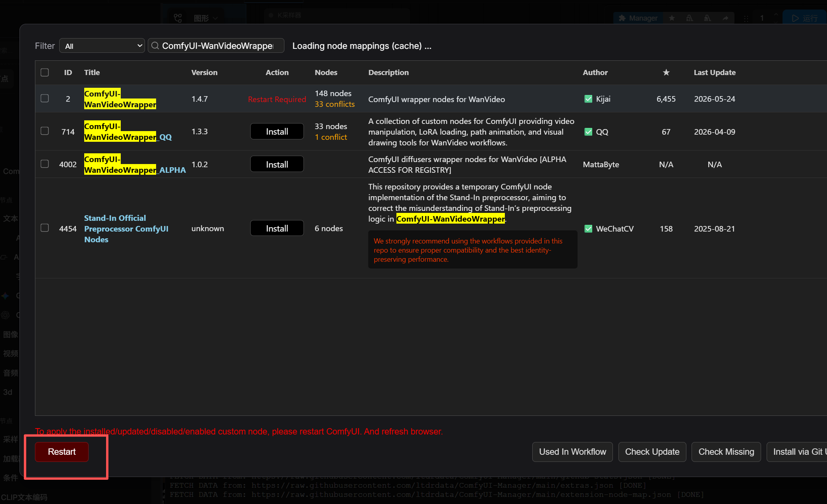Click the 148 nodes cell

(x=333, y=93)
